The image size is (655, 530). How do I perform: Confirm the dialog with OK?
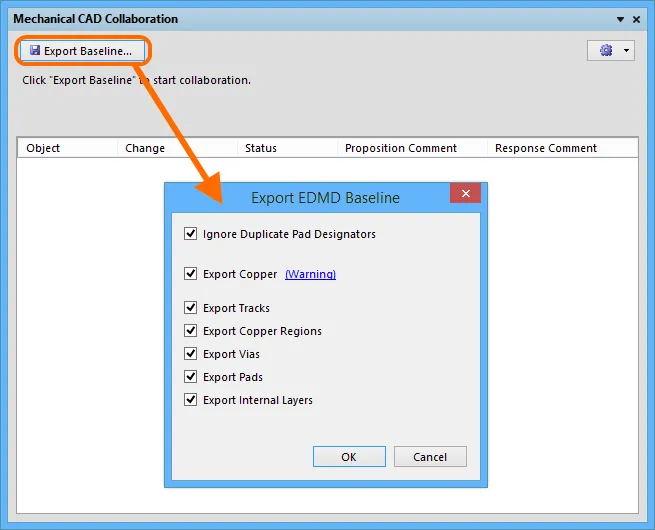349,456
